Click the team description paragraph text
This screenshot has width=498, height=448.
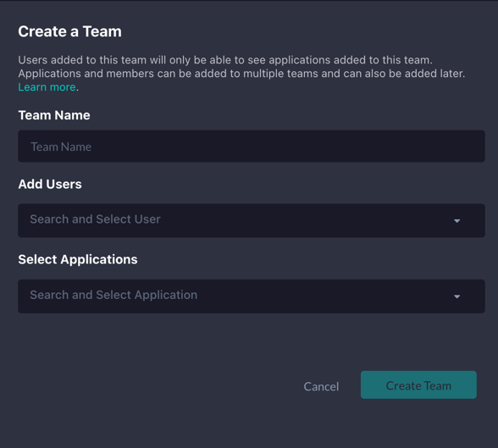coord(241,74)
